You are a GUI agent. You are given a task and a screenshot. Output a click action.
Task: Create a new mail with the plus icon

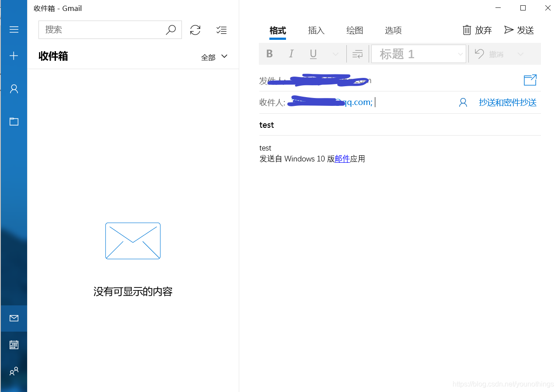14,56
